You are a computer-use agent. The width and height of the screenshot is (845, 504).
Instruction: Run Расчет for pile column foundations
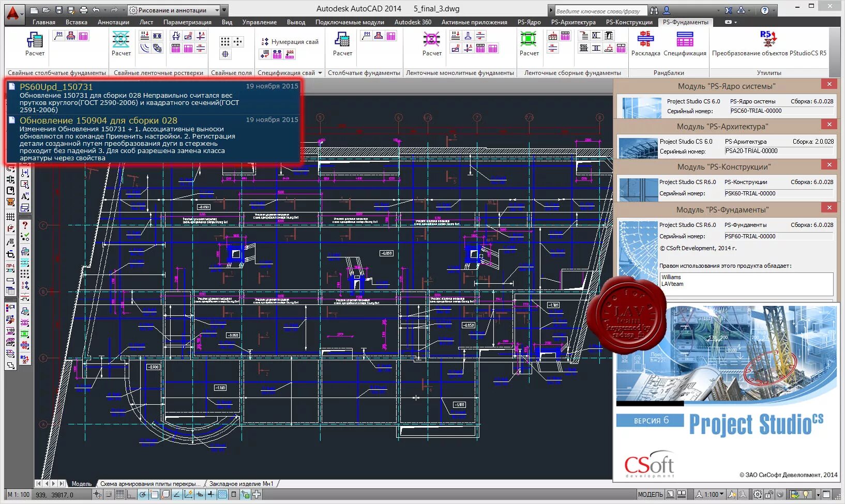tap(35, 43)
